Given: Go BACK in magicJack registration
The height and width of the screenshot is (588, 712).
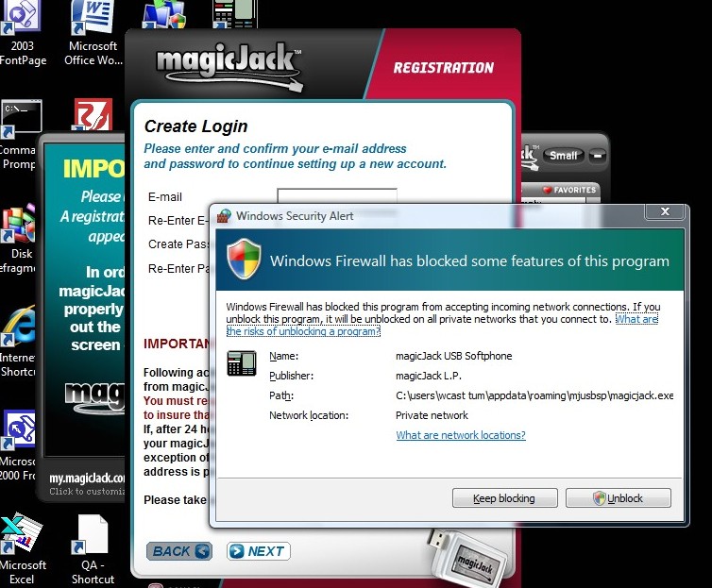Looking at the screenshot, I should [x=178, y=551].
